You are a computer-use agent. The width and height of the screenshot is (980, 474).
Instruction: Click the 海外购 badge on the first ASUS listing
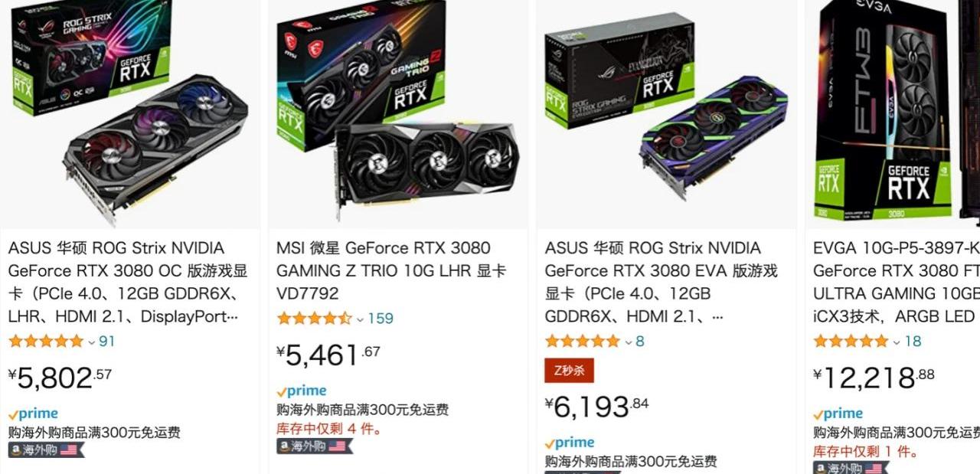46,449
